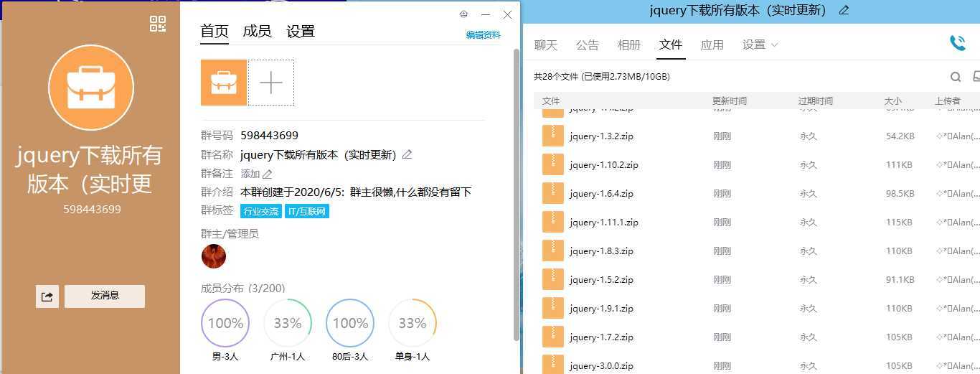Image resolution: width=980 pixels, height=374 pixels.
Task: Select the 文件 tab
Action: click(x=671, y=45)
